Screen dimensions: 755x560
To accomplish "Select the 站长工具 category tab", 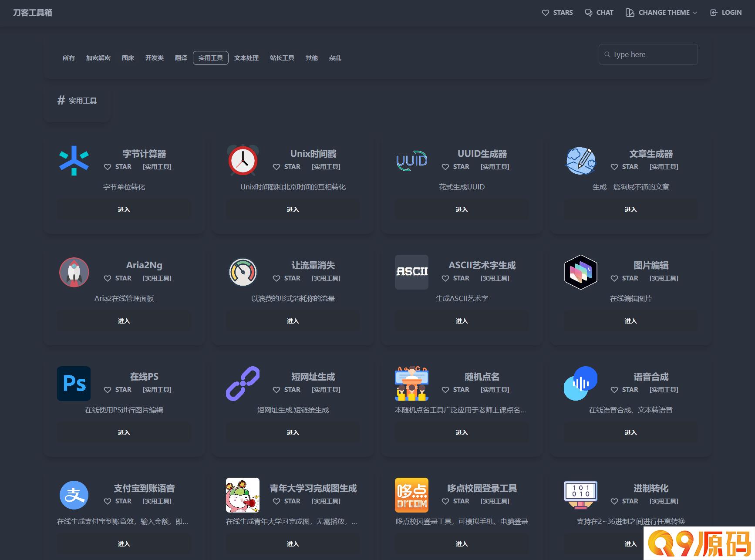I will (282, 58).
